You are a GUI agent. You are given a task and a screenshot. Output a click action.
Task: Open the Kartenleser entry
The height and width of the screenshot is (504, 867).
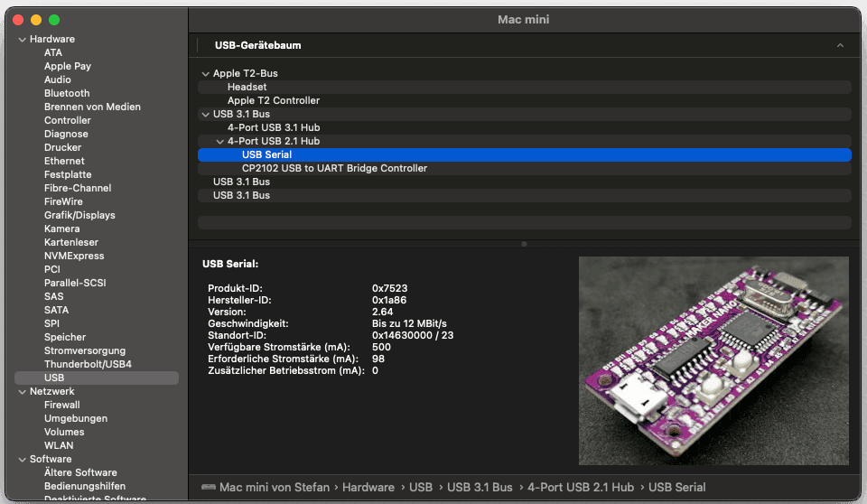click(71, 242)
